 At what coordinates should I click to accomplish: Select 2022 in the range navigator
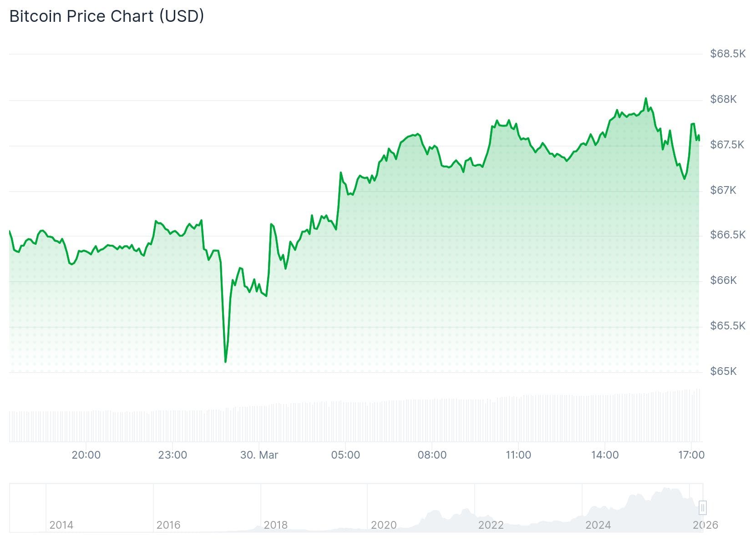(x=491, y=525)
